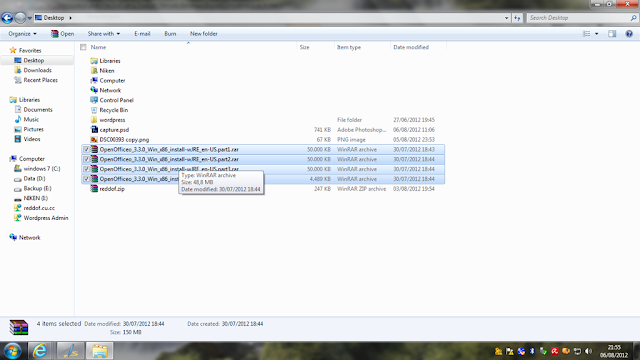Select the Computer icon in the file list
The width and height of the screenshot is (640, 360).
[94, 80]
